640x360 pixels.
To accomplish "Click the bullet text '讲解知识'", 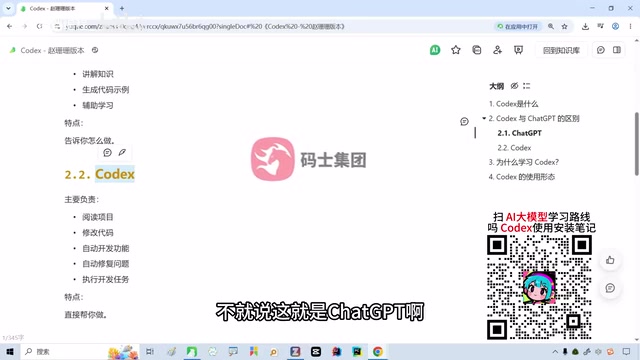I will click(98, 74).
